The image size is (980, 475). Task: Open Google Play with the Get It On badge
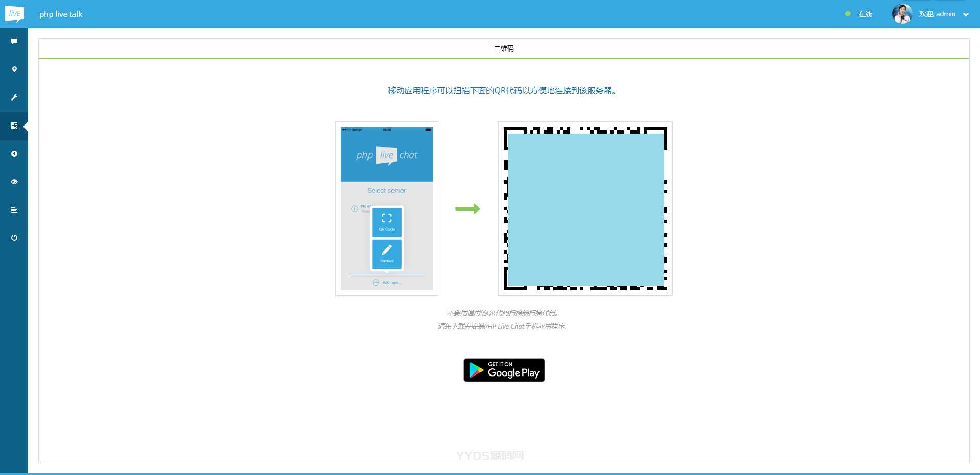click(x=503, y=370)
